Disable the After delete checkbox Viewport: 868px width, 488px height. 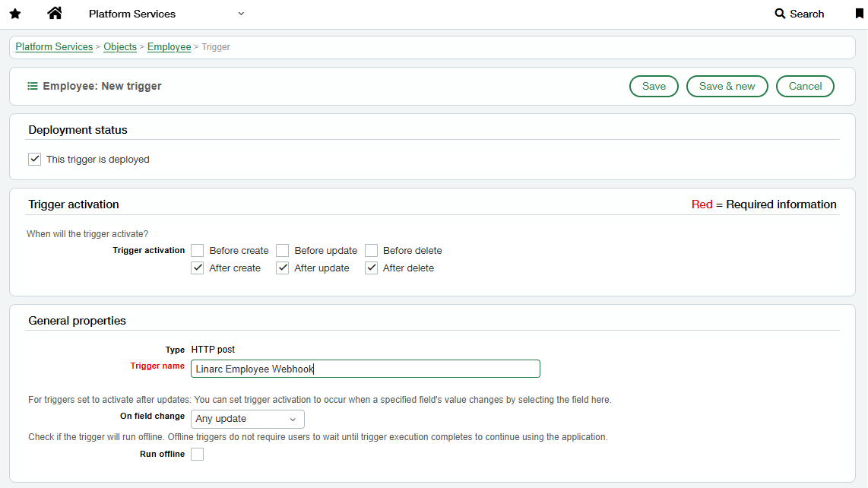[371, 268]
